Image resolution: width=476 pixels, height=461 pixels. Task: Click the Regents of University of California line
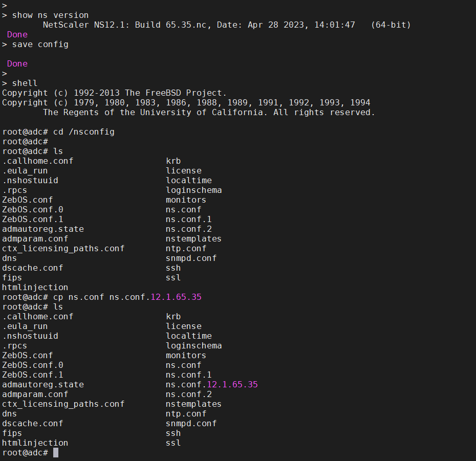(209, 112)
